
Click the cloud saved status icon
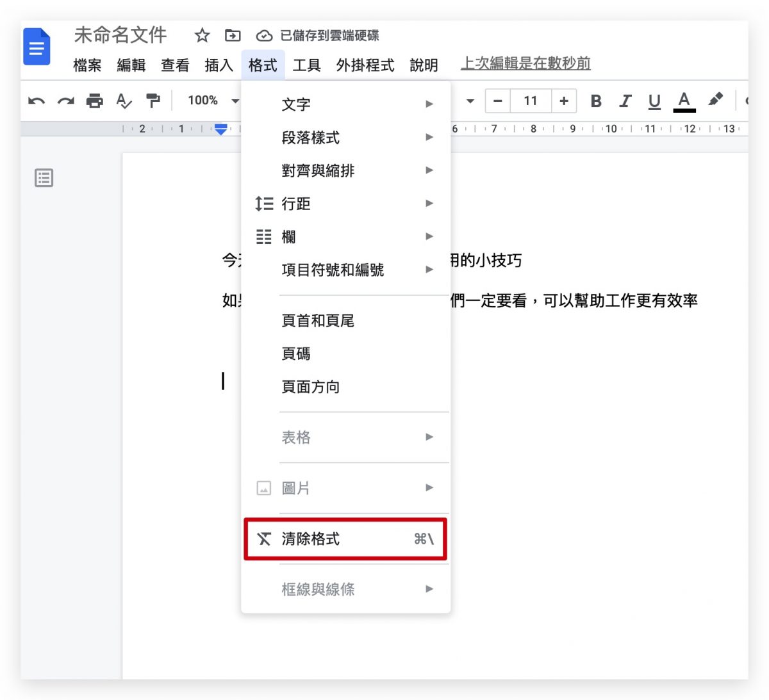(264, 36)
